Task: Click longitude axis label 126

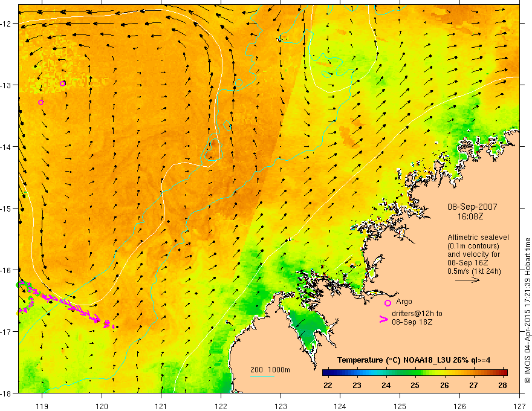Action: [459, 406]
